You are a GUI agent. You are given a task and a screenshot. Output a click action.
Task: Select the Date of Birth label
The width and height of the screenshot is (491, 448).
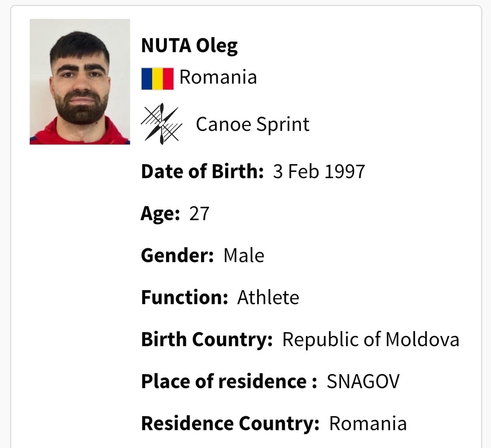(x=202, y=171)
